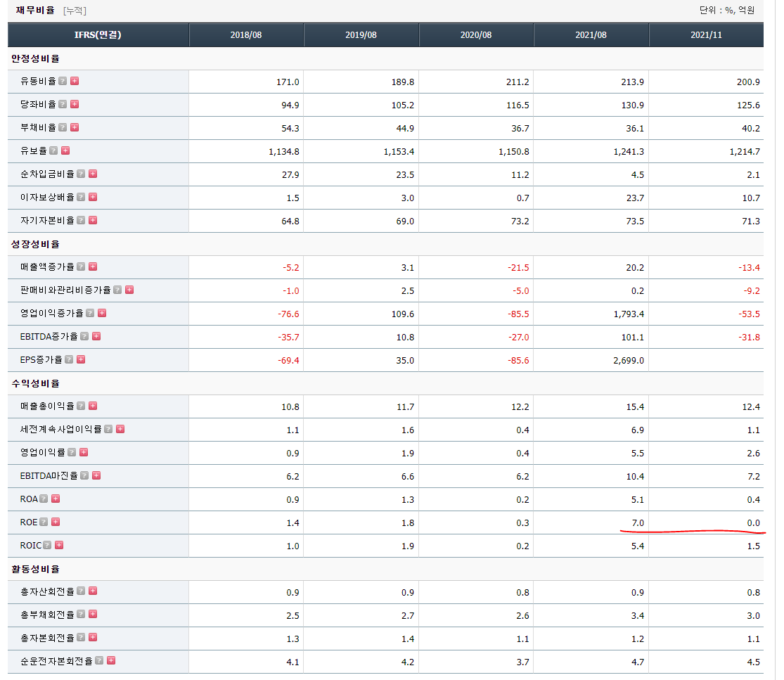Image resolution: width=784 pixels, height=680 pixels.
Task: Click help icon next to 영업이익률
Action: (72, 452)
